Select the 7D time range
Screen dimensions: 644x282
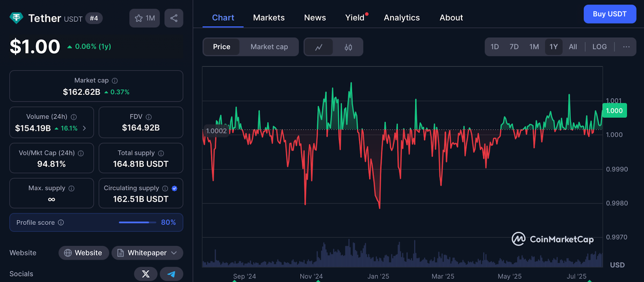click(x=514, y=47)
